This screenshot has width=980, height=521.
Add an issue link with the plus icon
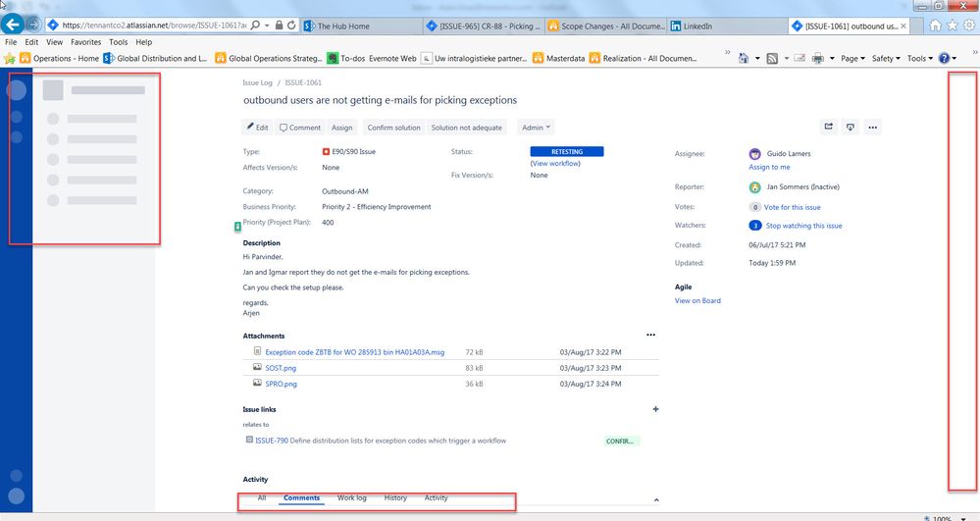click(655, 409)
